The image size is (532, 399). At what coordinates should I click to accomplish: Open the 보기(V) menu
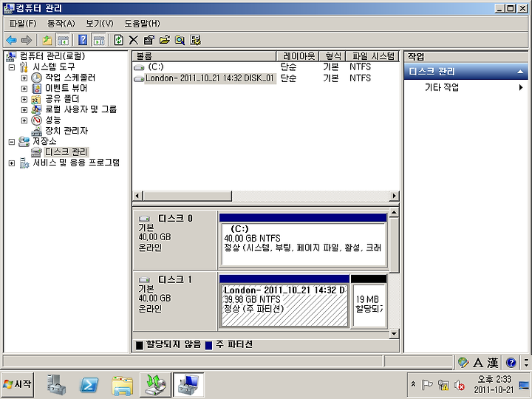pos(100,24)
